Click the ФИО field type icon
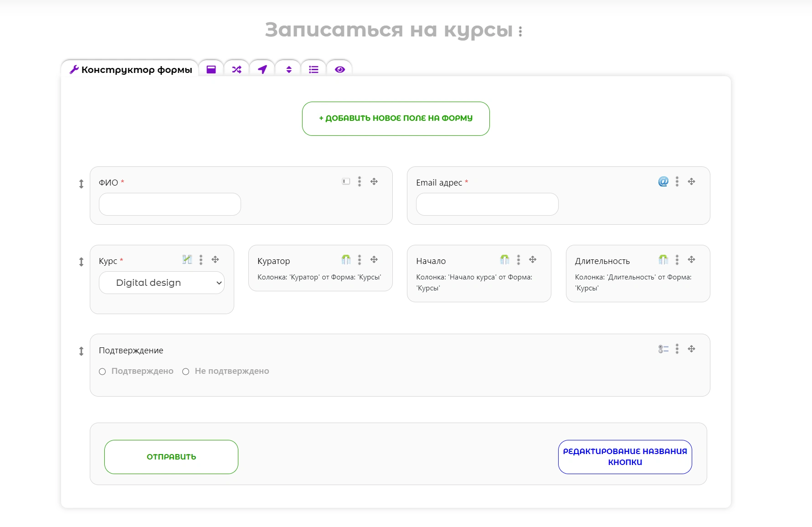The image size is (812, 527). pos(346,181)
